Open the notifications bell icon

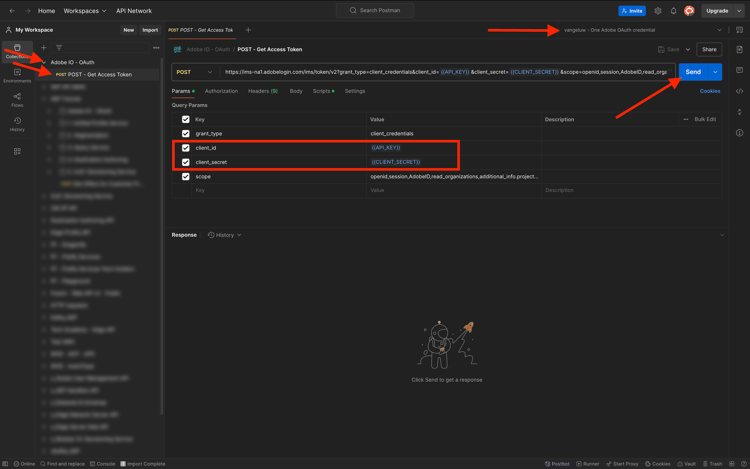point(673,11)
